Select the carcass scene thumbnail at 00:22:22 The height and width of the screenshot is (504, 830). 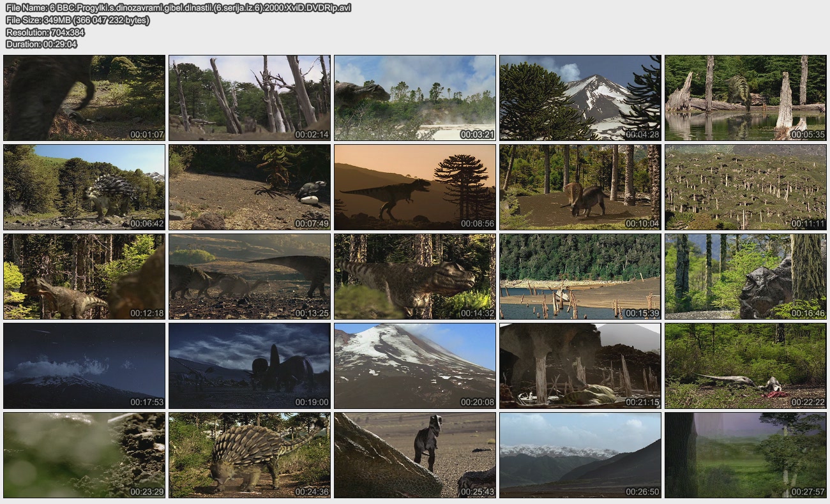click(745, 366)
